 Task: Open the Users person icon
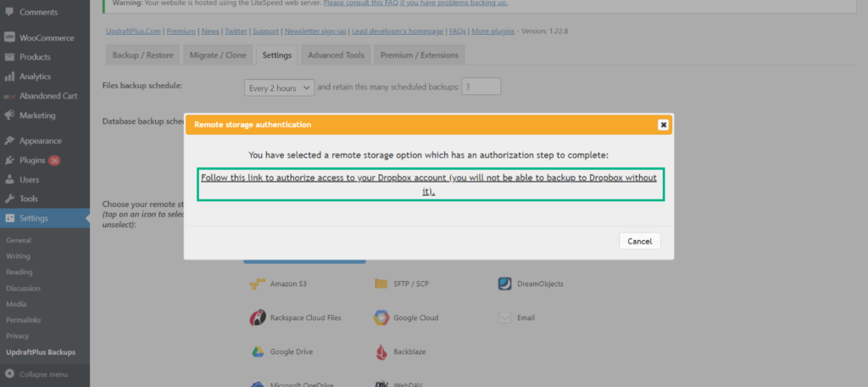pos(9,180)
